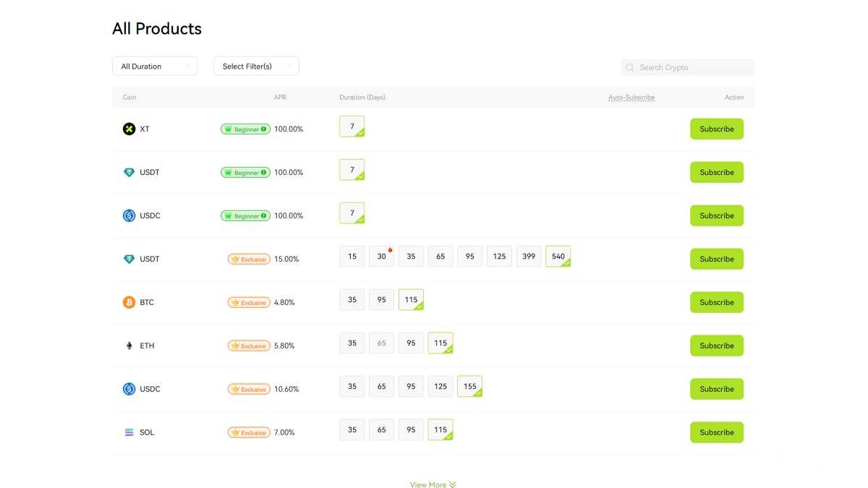Click the USDT icon in 15.00% row

point(129,259)
